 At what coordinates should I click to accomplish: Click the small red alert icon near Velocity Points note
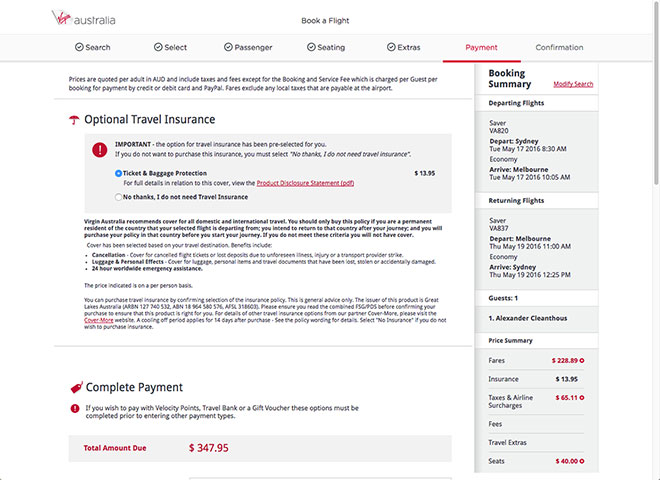tap(75, 408)
